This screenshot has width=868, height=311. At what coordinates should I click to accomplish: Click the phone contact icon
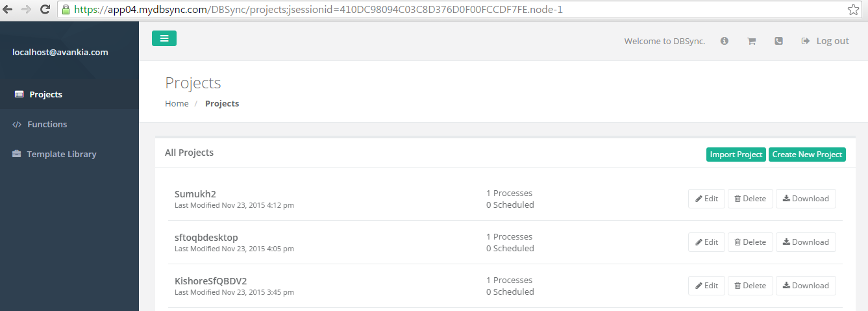[779, 41]
